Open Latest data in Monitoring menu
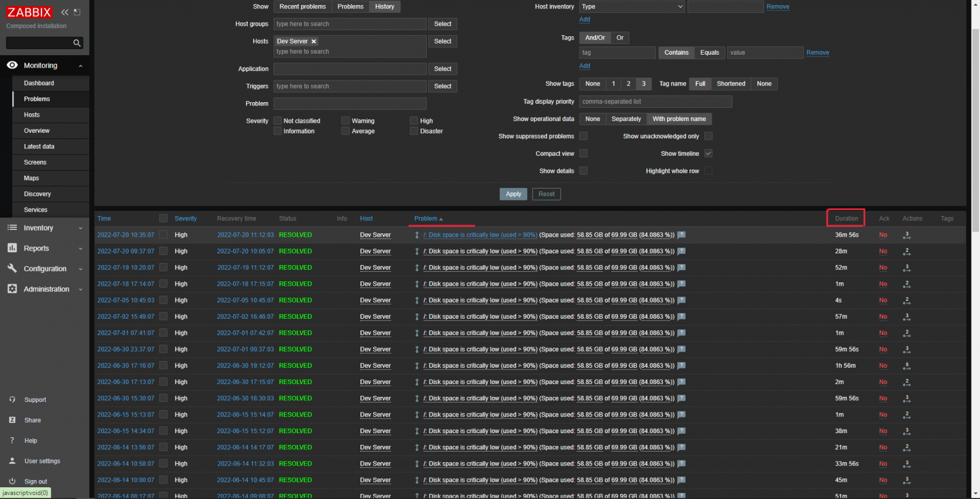 (x=39, y=146)
